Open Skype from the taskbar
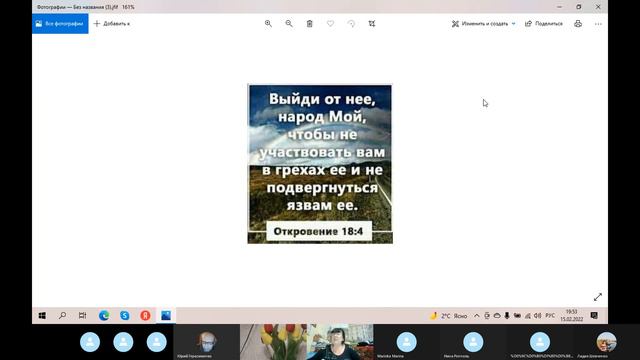640x360 pixels. (124, 316)
